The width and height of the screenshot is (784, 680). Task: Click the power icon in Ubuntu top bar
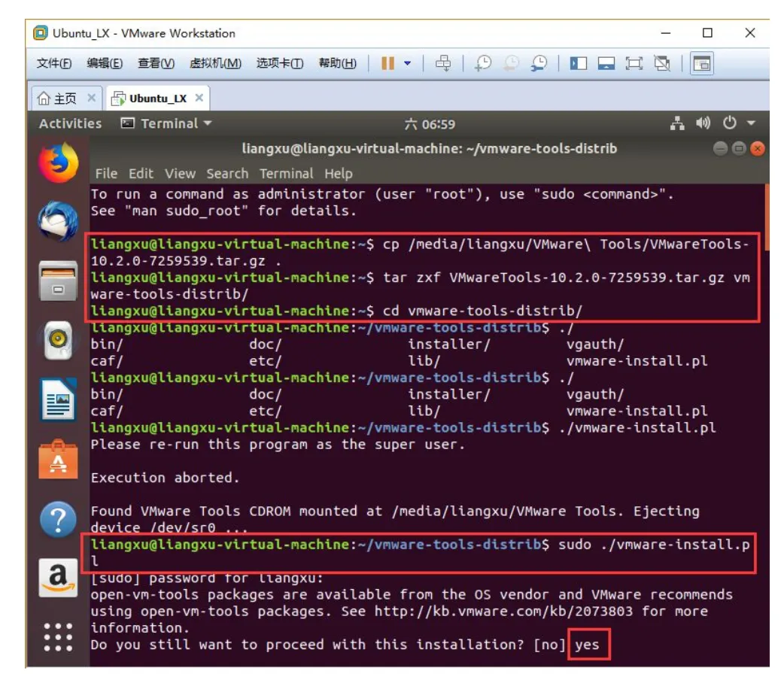point(730,123)
